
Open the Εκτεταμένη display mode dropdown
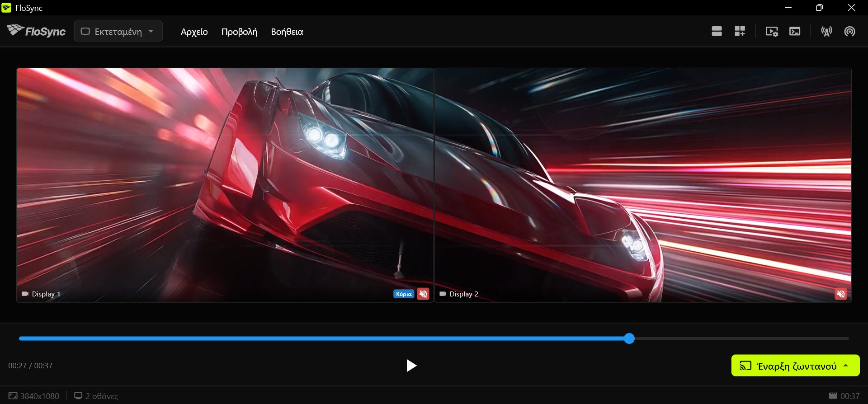[x=118, y=31]
